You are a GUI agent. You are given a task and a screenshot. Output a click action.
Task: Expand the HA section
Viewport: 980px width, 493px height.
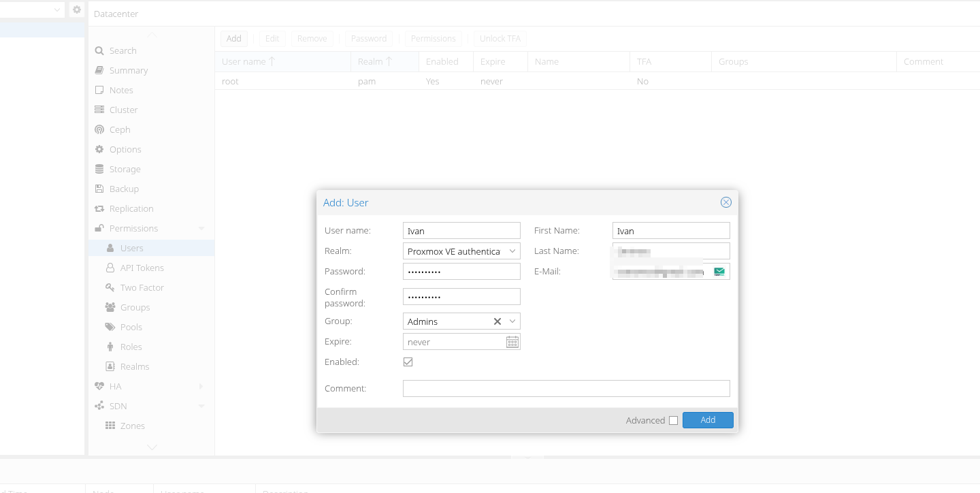(201, 386)
